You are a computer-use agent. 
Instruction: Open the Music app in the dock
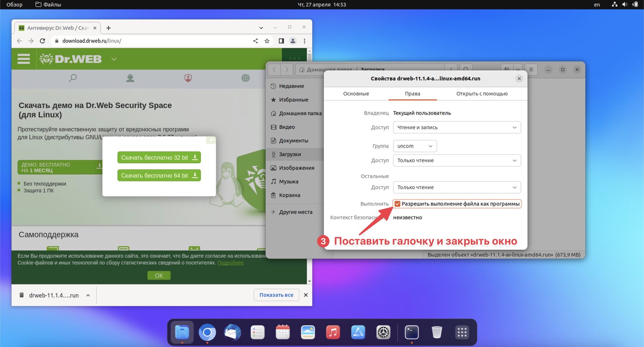tap(333, 332)
